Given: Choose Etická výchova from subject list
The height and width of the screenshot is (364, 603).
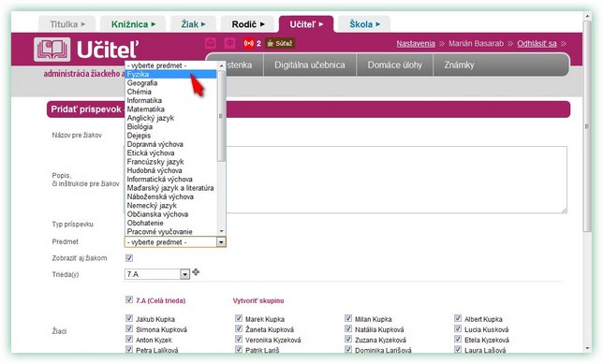Looking at the screenshot, I should (171, 153).
